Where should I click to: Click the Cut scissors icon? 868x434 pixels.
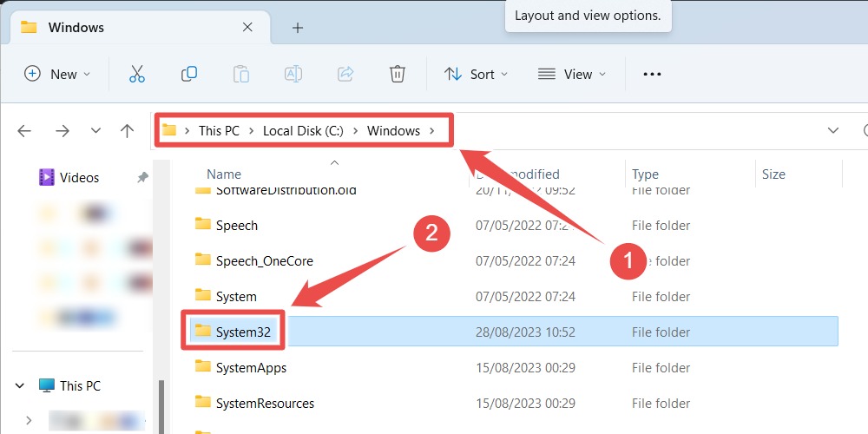click(x=137, y=74)
